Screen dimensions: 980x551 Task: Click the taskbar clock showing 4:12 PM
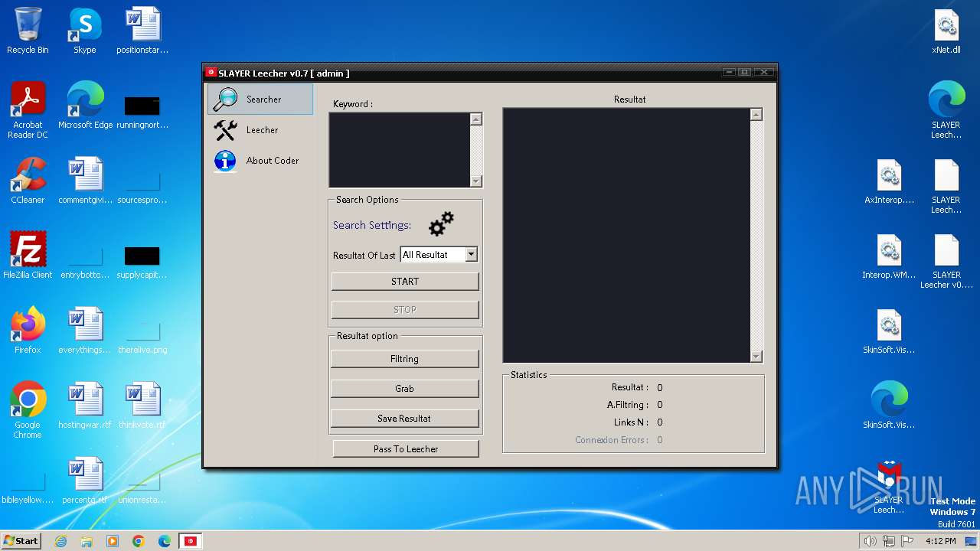pyautogui.click(x=940, y=541)
